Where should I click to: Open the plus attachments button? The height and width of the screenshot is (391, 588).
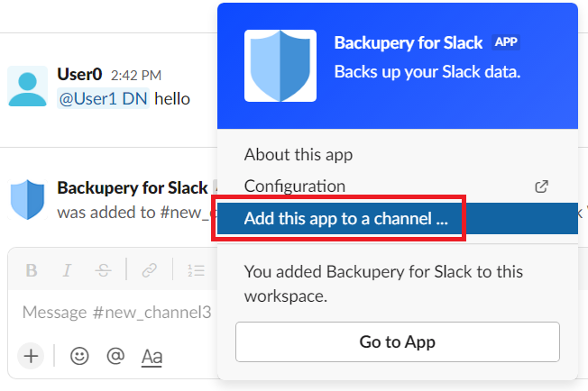tap(32, 356)
